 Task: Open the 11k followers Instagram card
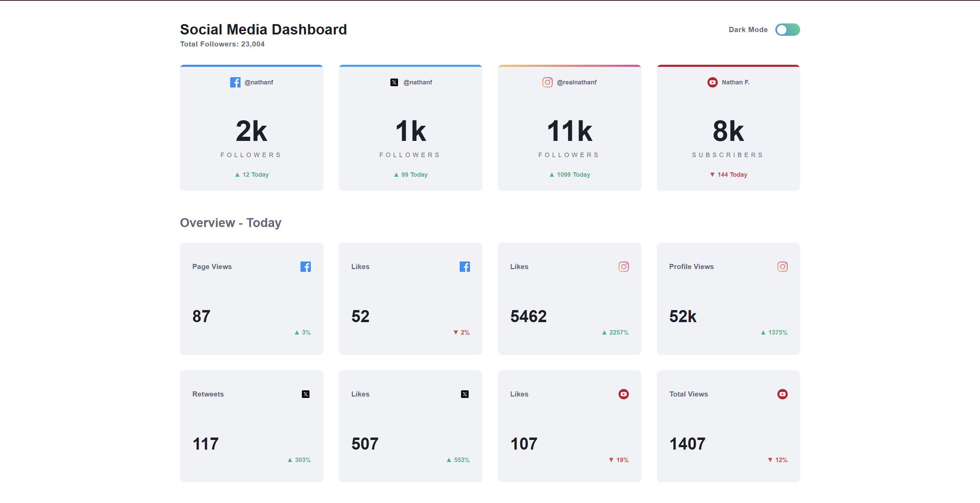569,129
